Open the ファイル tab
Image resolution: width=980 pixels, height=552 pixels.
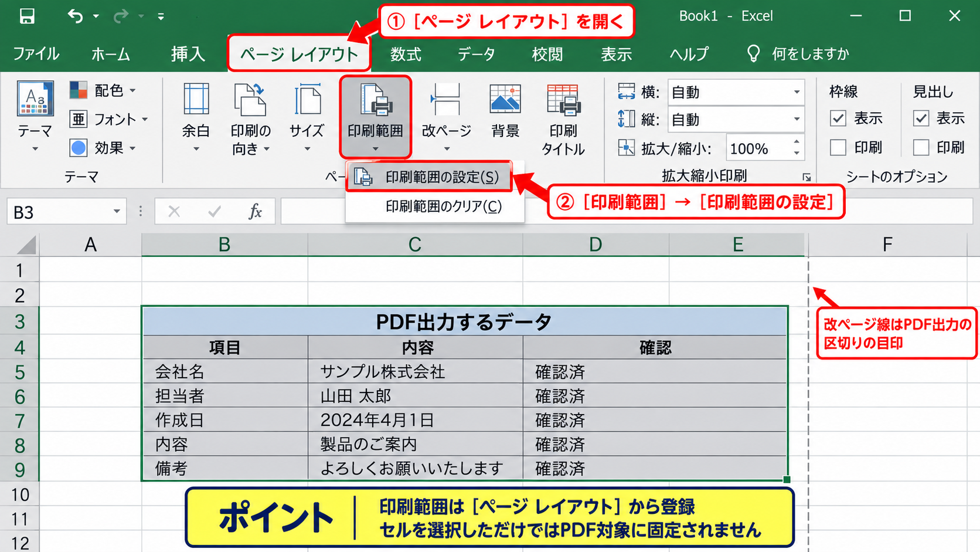pyautogui.click(x=36, y=54)
